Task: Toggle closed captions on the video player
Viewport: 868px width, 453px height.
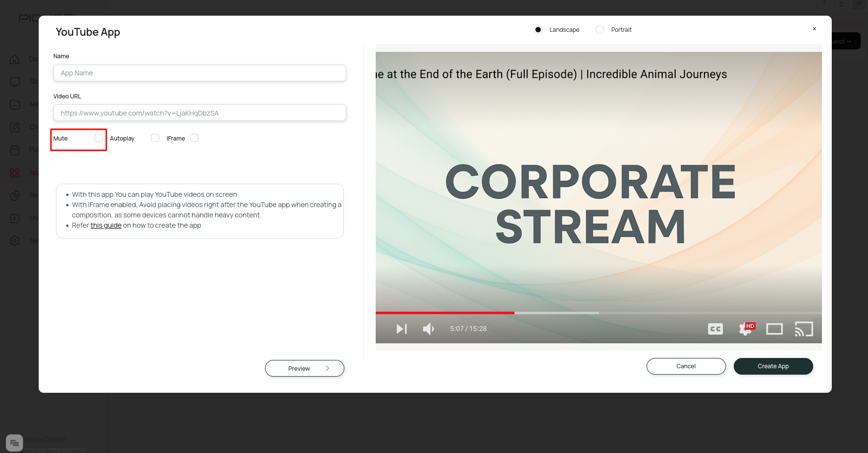Action: (x=715, y=329)
